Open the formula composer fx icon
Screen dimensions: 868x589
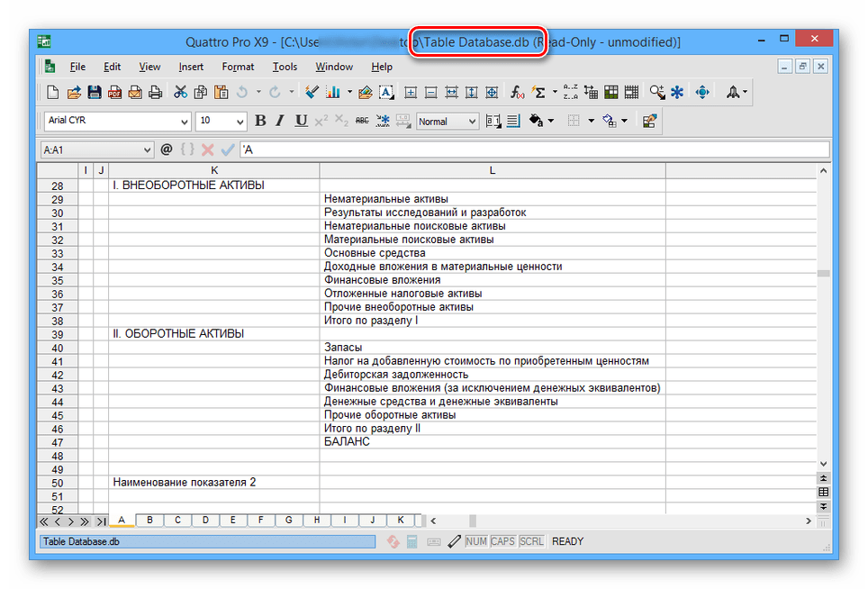(x=518, y=92)
